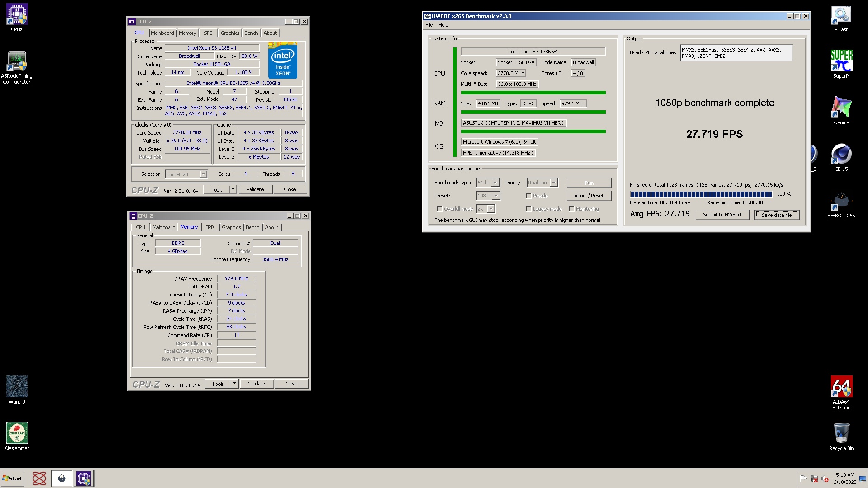The width and height of the screenshot is (868, 488).
Task: Expand Tools arrow in top CPU-Z window
Action: pyautogui.click(x=233, y=189)
